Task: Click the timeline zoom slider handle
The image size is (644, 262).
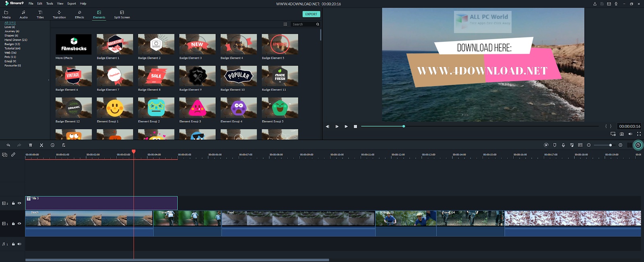Action: tap(610, 145)
